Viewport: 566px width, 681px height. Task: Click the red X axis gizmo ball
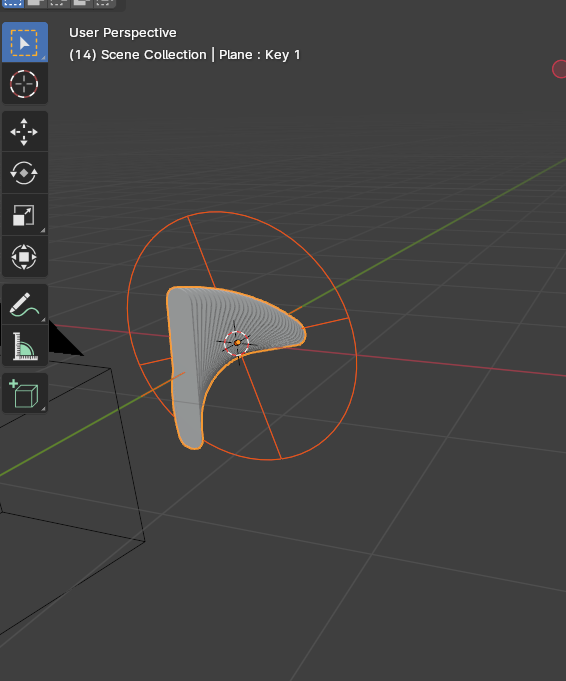point(559,69)
